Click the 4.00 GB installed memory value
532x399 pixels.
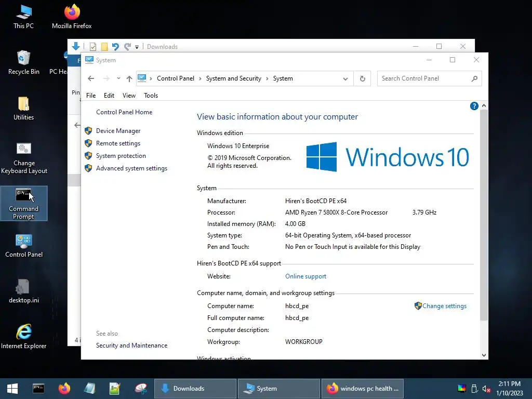pyautogui.click(x=295, y=223)
